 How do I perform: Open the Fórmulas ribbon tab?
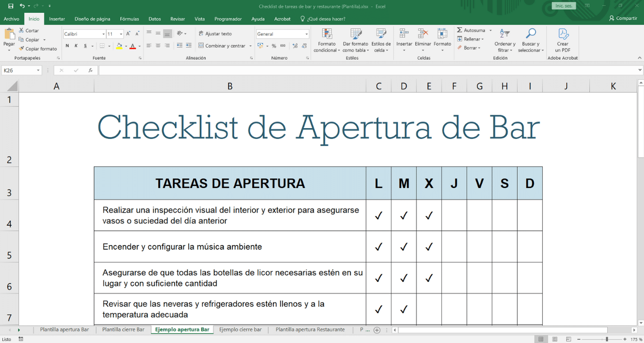(129, 19)
